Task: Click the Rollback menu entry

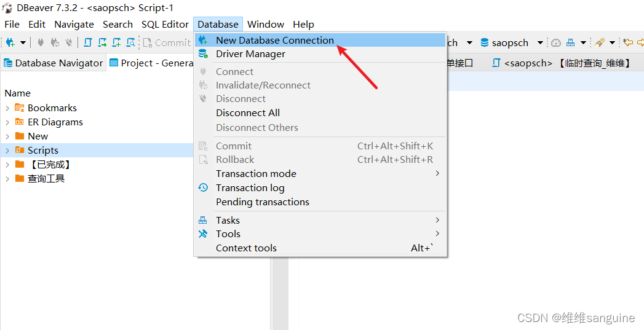Action: [x=320, y=159]
